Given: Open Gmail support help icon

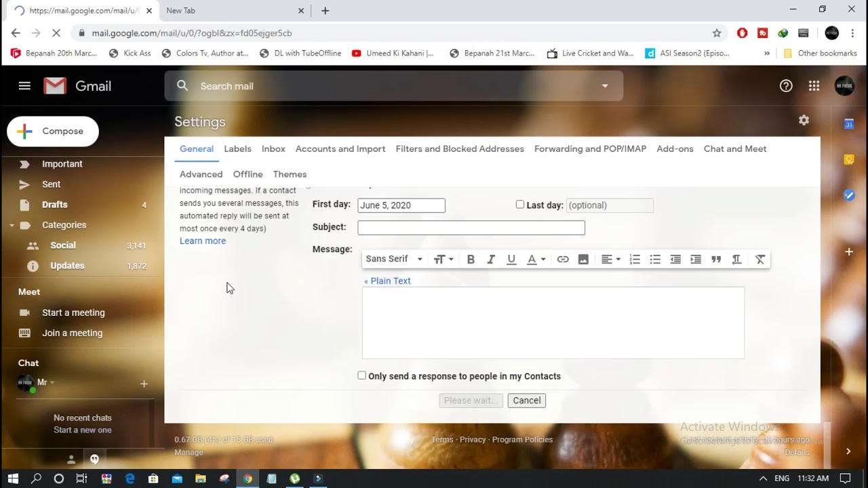Looking at the screenshot, I should [786, 86].
